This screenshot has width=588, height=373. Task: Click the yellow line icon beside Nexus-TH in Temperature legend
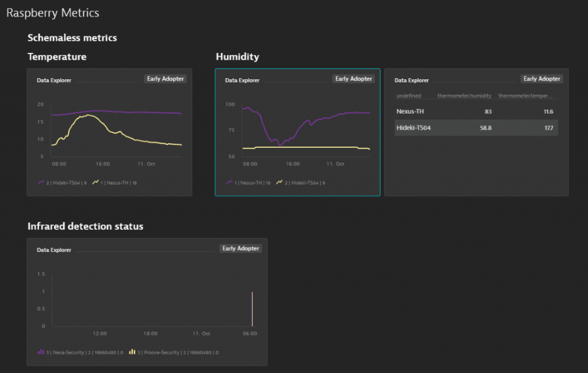pyautogui.click(x=95, y=182)
